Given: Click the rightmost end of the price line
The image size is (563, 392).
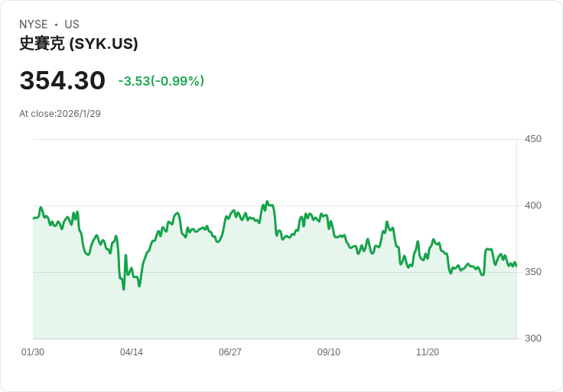Looking at the screenshot, I should coord(516,266).
